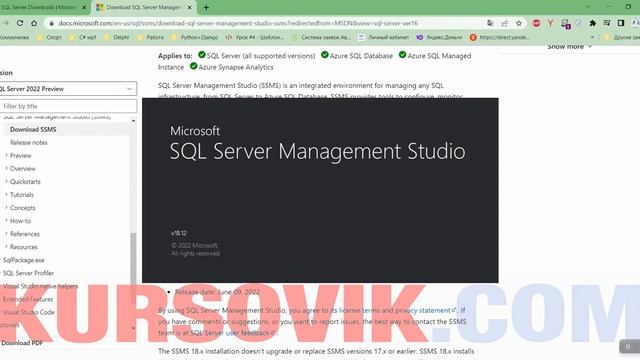Click the forward navigation arrow
The image size is (640, 360).
5,23
